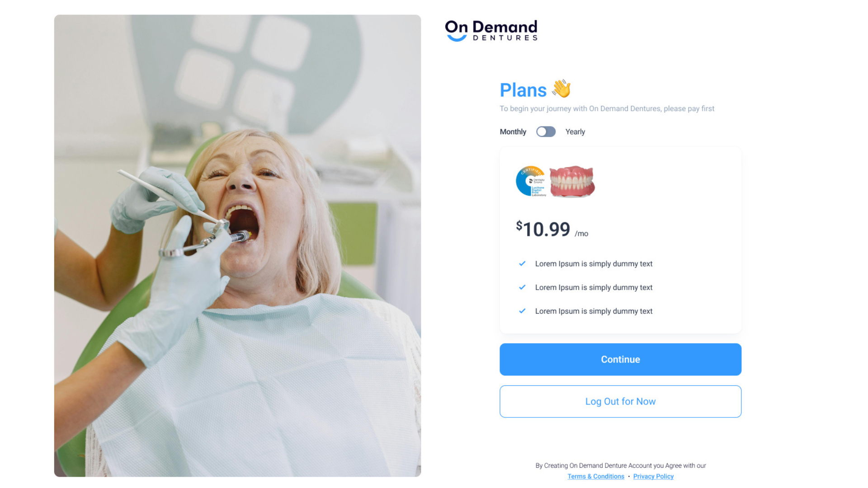Click the last Lorem Ipsum feature line
The width and height of the screenshot is (868, 488).
(594, 311)
